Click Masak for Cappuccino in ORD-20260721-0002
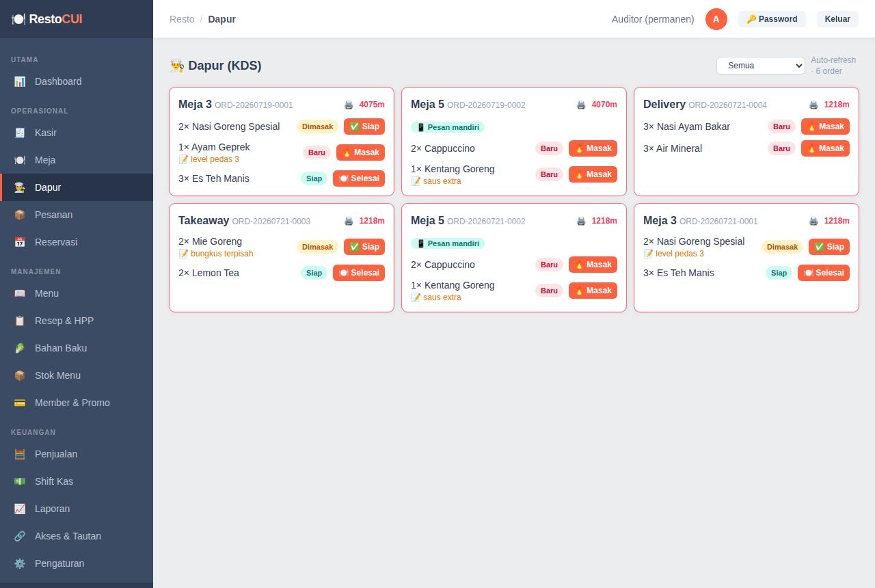Image resolution: width=875 pixels, height=588 pixels. pyautogui.click(x=593, y=265)
